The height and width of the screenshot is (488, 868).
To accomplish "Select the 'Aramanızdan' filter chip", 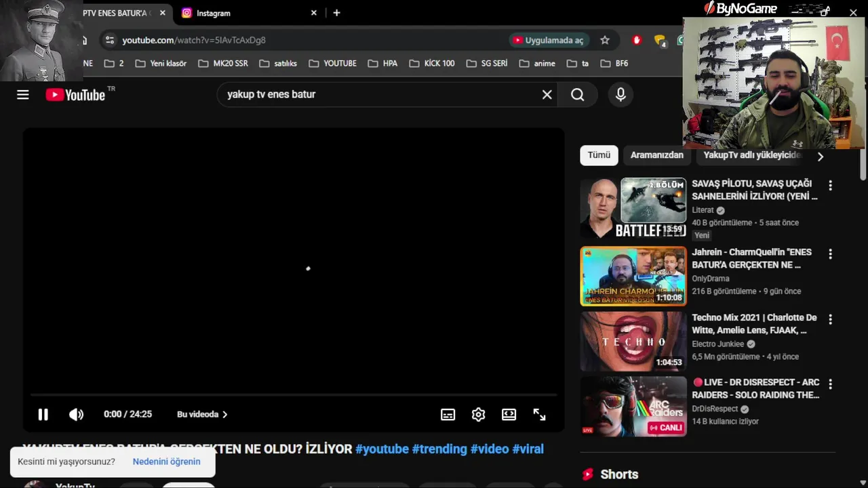I will pos(656,155).
